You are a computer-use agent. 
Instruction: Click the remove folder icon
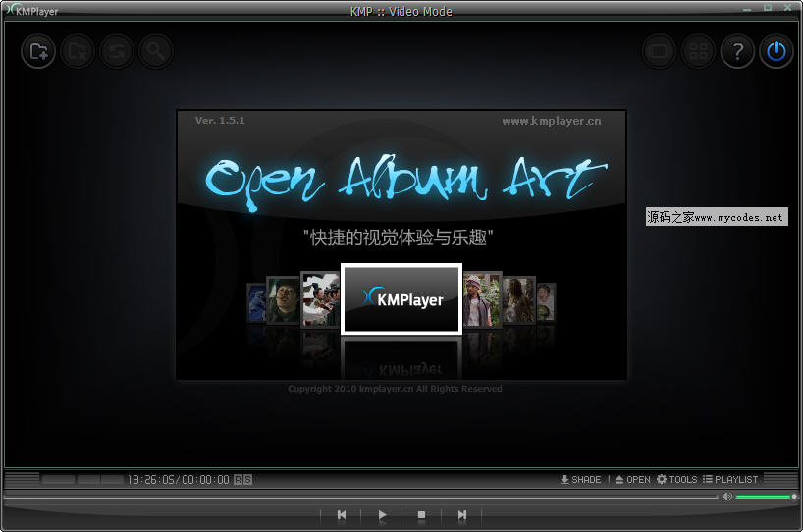tap(78, 51)
